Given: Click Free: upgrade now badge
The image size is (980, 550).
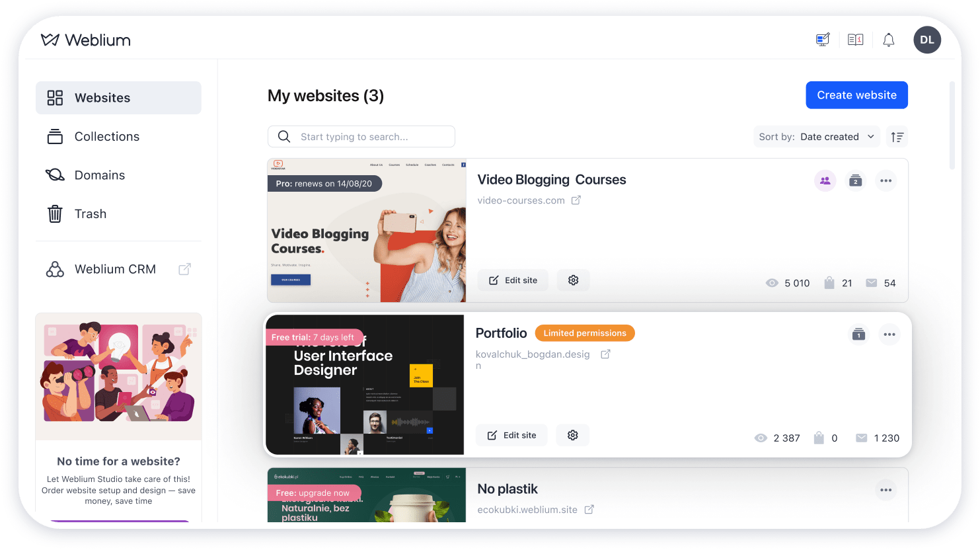Looking at the screenshot, I should [313, 493].
